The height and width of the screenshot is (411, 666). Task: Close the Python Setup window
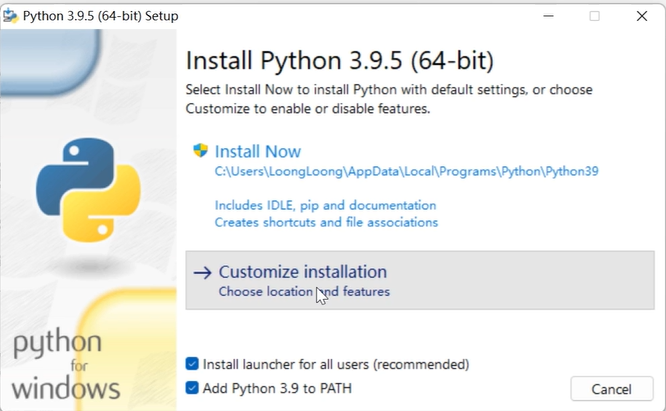tap(642, 16)
